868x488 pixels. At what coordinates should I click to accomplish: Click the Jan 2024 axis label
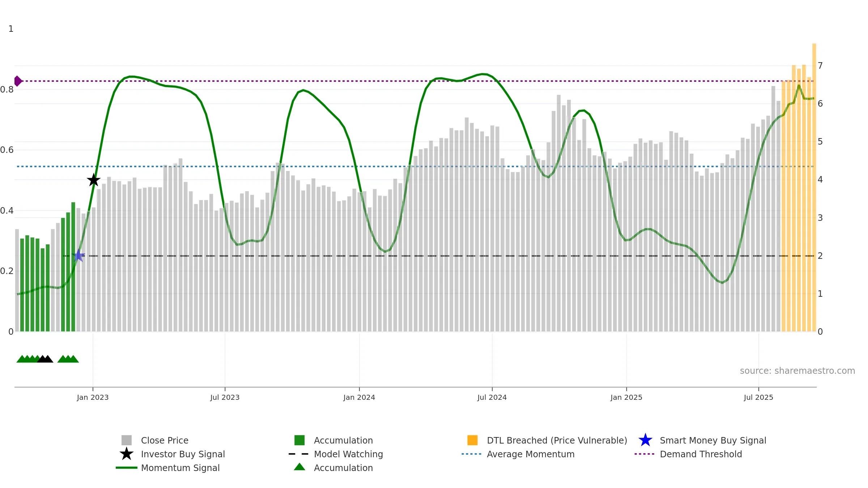click(359, 398)
